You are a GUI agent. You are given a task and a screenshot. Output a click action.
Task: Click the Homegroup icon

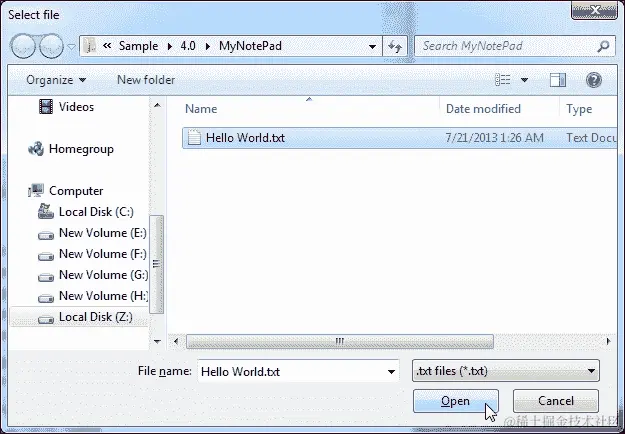[36, 149]
